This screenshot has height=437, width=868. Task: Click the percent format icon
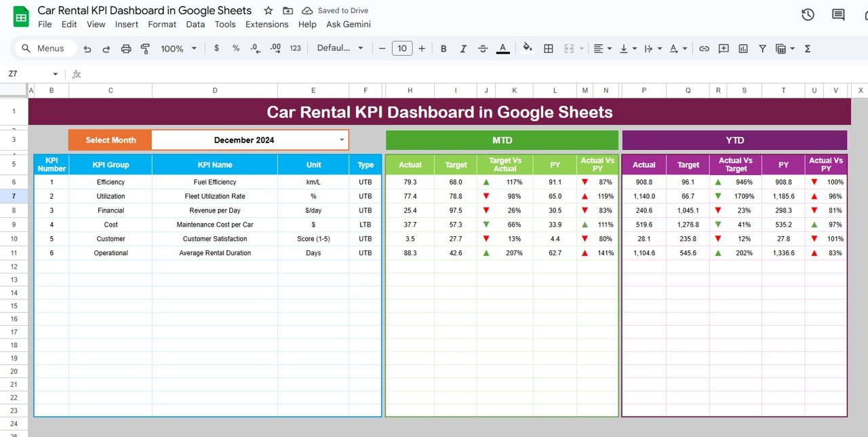point(235,48)
